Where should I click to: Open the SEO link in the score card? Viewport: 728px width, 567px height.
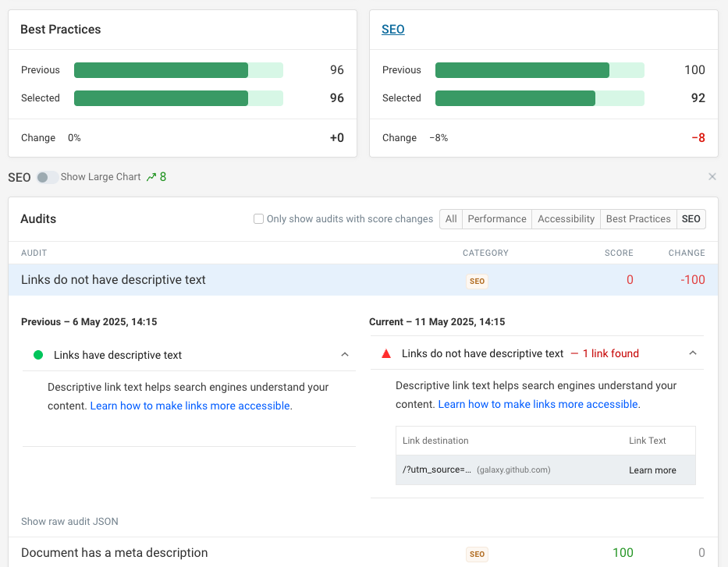coord(392,29)
